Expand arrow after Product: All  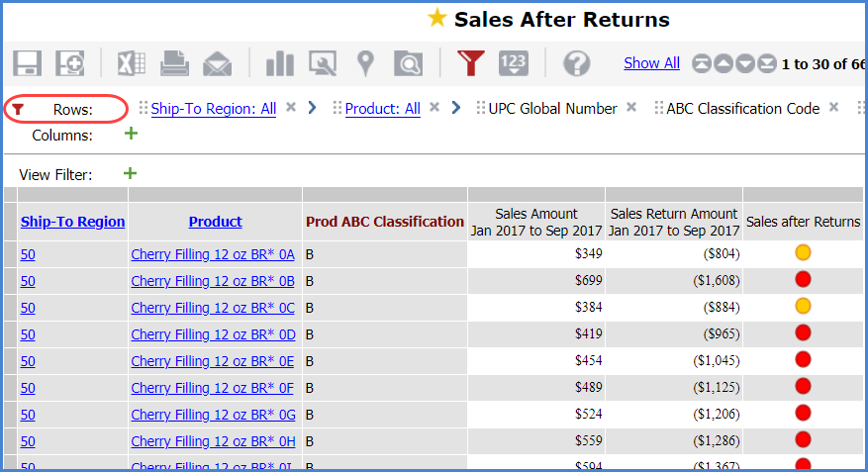(455, 108)
